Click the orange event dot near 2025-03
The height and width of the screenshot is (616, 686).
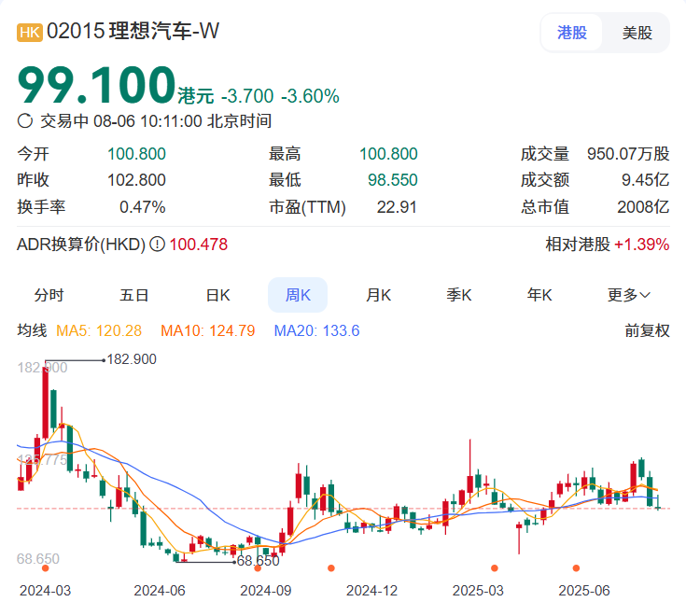click(494, 567)
